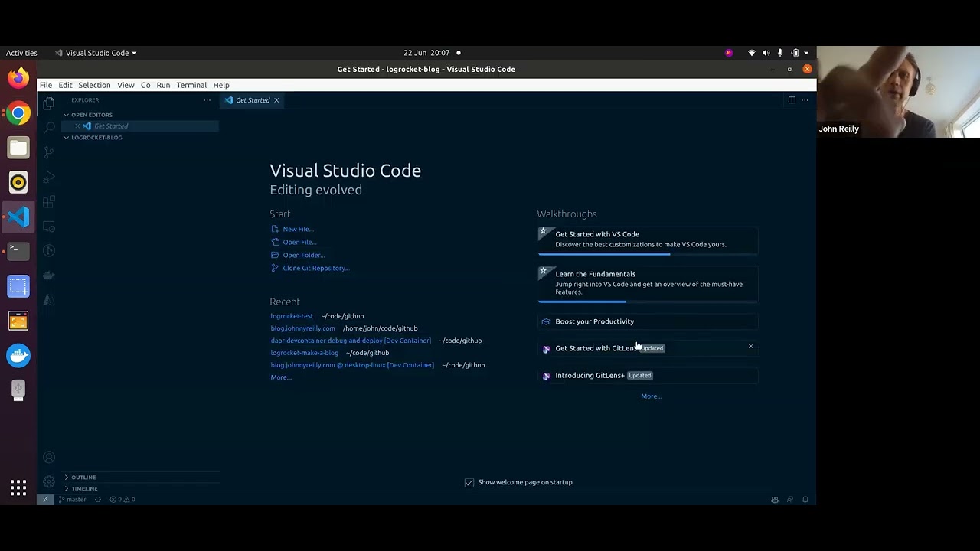Click the remote window status bar indicator
Screen dimensions: 980x551
(x=45, y=499)
